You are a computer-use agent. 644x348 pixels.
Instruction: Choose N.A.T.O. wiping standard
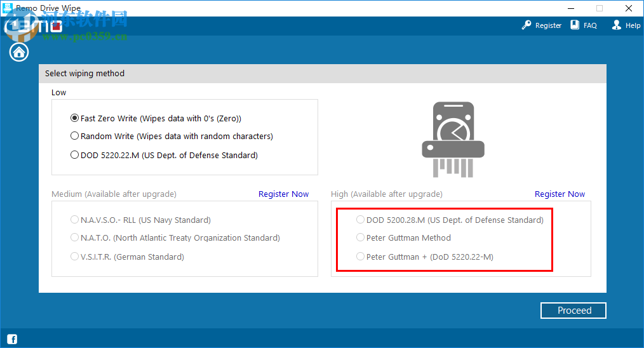(x=175, y=238)
